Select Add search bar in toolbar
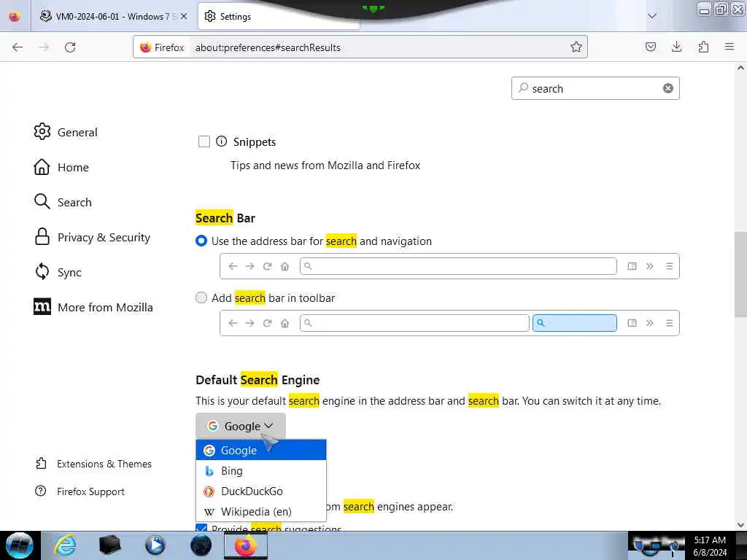747x560 pixels. (x=201, y=297)
